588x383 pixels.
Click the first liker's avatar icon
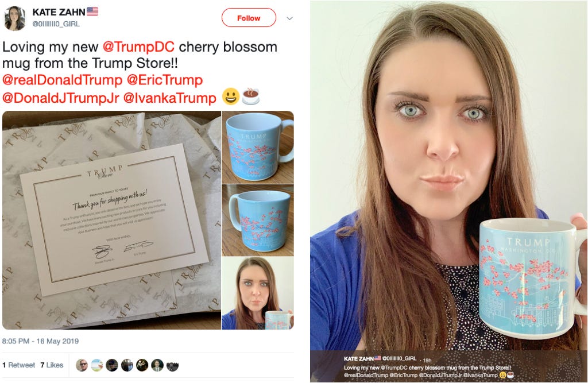click(82, 365)
